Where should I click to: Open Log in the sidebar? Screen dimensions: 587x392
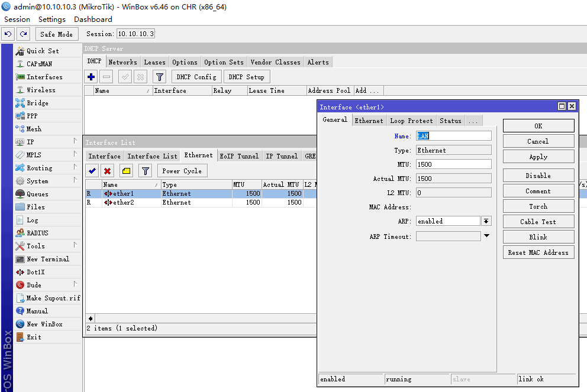(32, 221)
